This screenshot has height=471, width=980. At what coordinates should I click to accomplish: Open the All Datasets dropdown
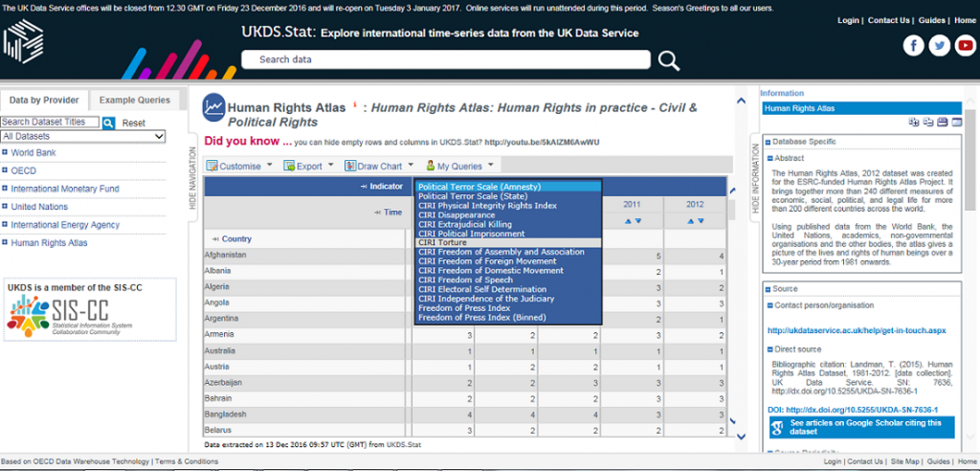83,136
